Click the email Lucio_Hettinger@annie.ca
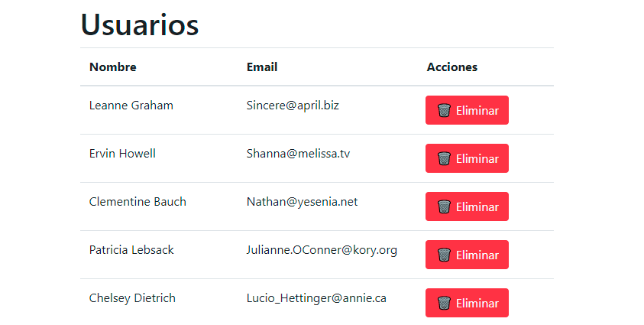This screenshot has width=644, height=325. (x=316, y=298)
